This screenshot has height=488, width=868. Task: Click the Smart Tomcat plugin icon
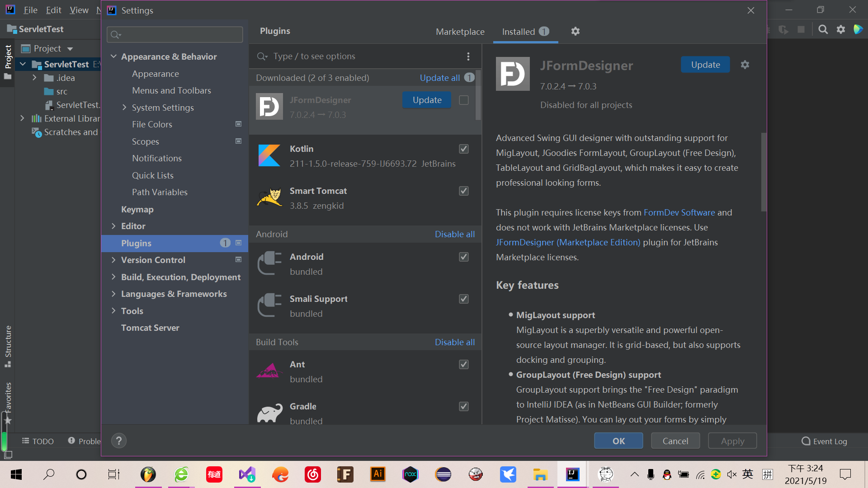pos(269,198)
